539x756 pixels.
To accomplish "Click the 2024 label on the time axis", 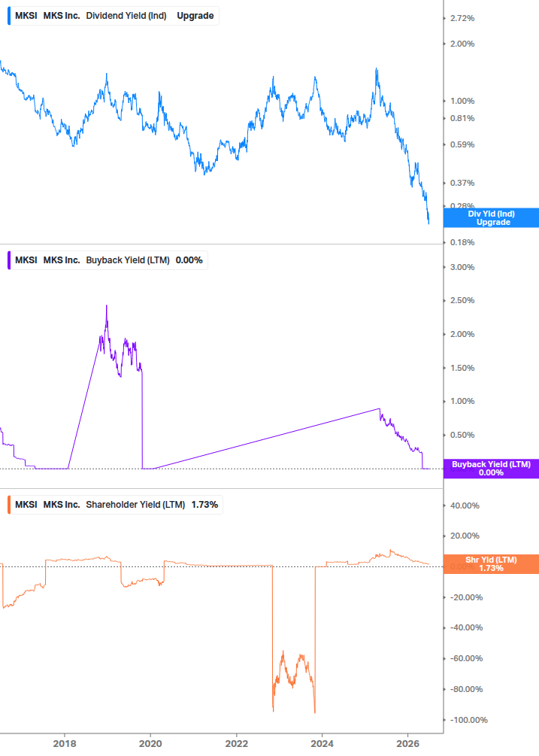I will (322, 743).
